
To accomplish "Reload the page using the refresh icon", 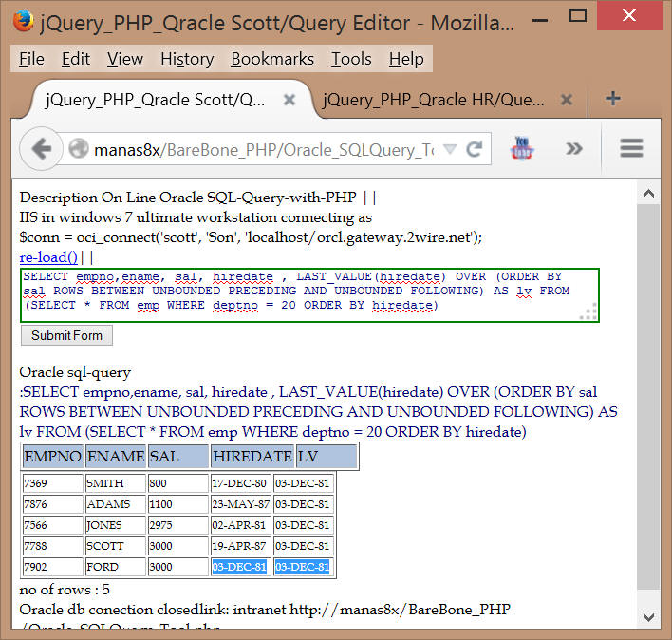I will point(475,149).
